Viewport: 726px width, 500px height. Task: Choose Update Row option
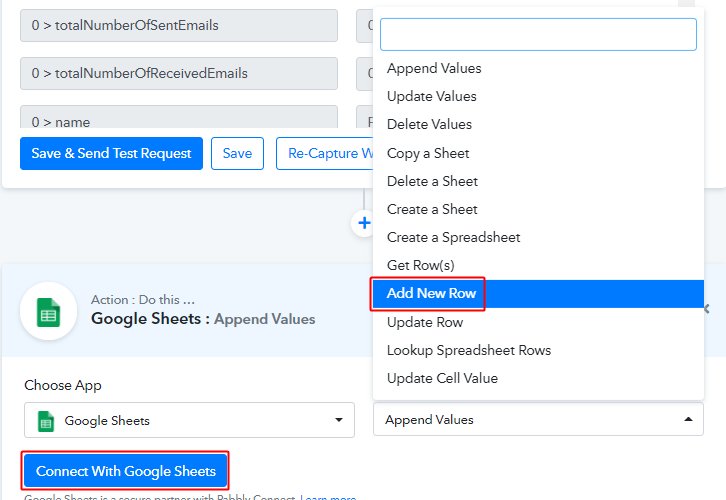click(538, 322)
